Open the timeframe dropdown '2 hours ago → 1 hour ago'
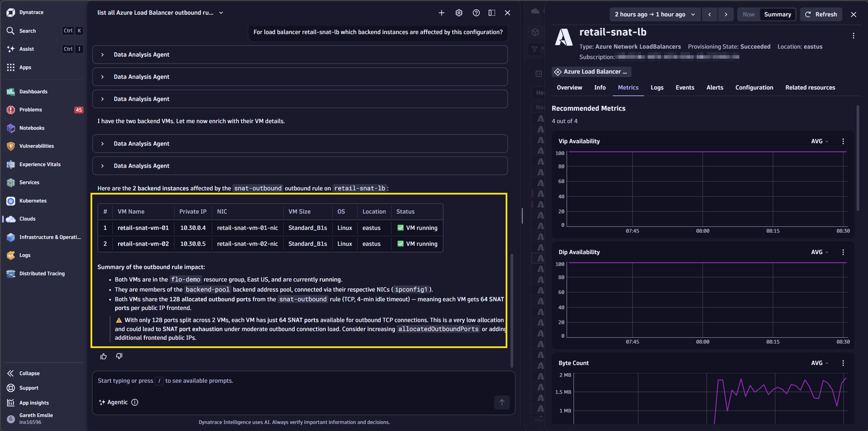Screen dimensions: 868x431 click(x=655, y=15)
